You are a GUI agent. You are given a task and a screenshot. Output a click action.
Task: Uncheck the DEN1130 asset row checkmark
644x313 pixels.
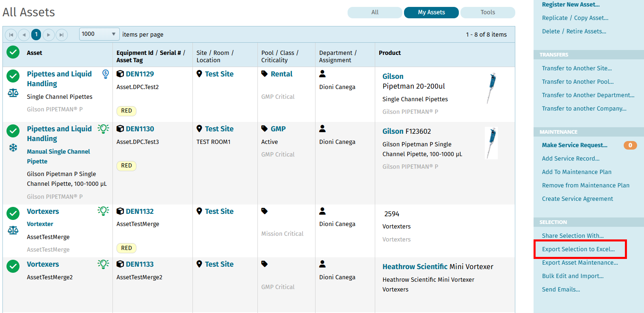[13, 131]
